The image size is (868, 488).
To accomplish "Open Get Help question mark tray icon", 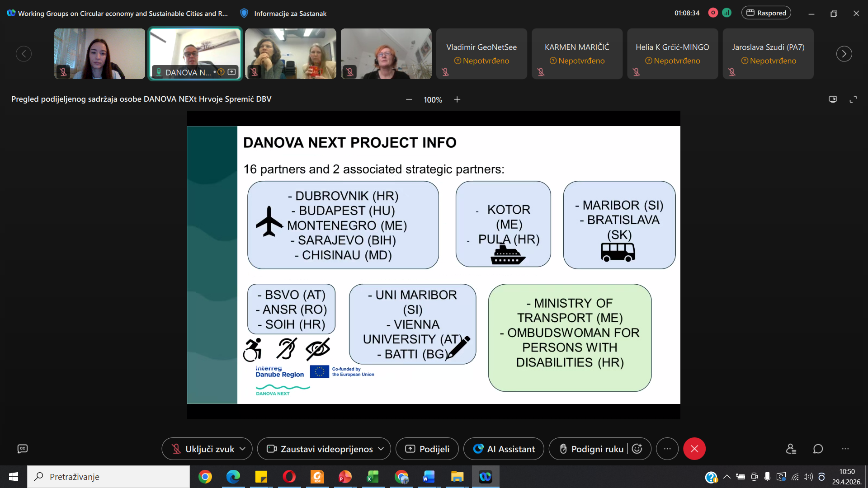I will [711, 477].
